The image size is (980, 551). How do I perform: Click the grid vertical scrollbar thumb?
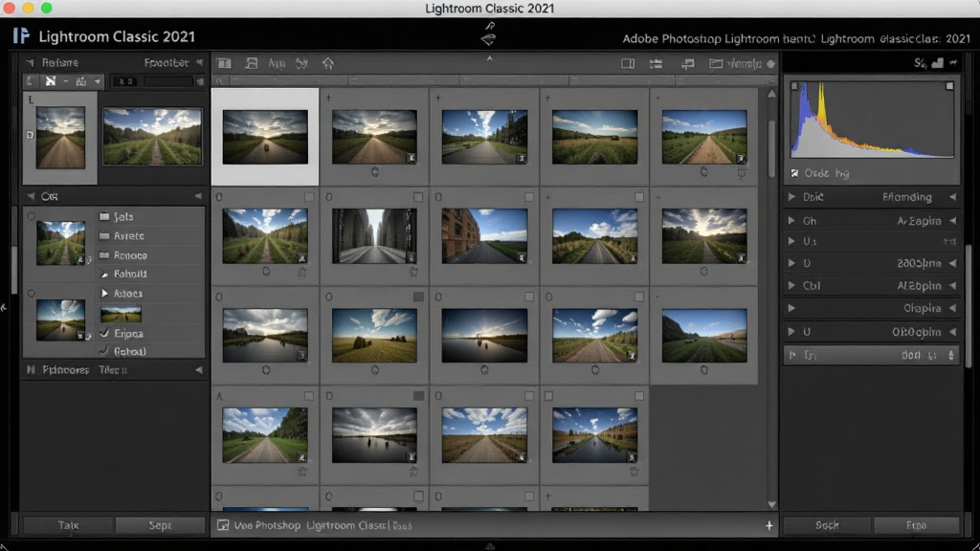pos(771,147)
